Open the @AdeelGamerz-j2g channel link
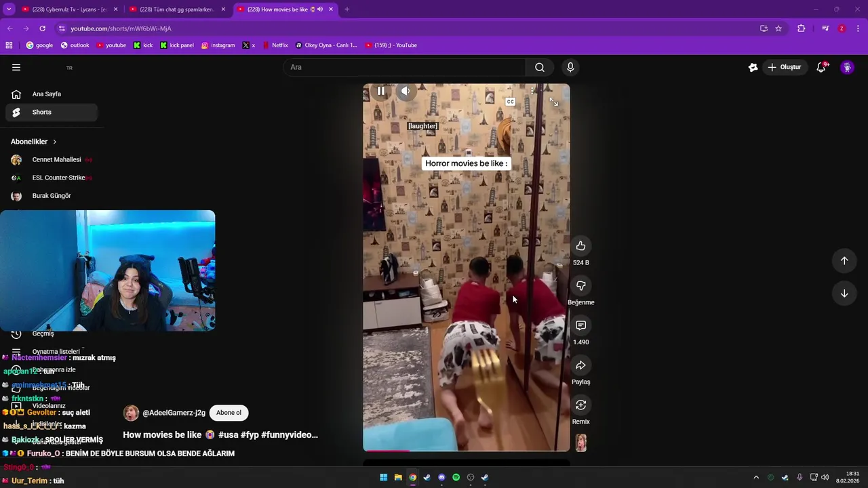The height and width of the screenshot is (488, 868). [174, 413]
